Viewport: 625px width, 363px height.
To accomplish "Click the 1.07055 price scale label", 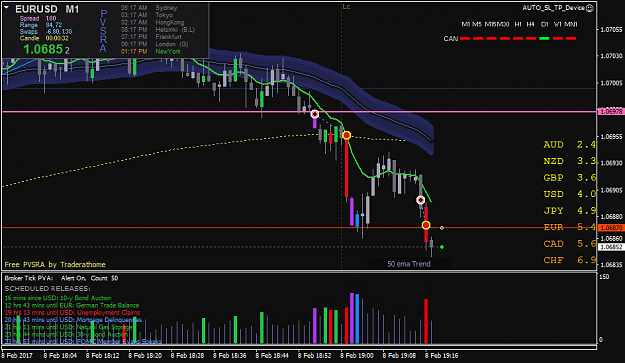I will click(611, 30).
